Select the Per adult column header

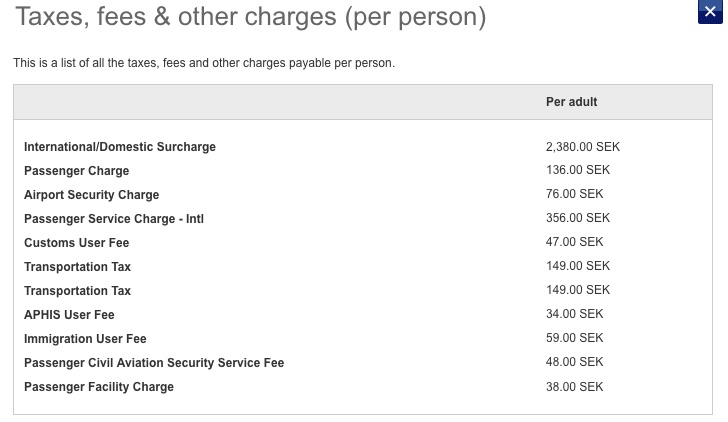pyautogui.click(x=571, y=102)
